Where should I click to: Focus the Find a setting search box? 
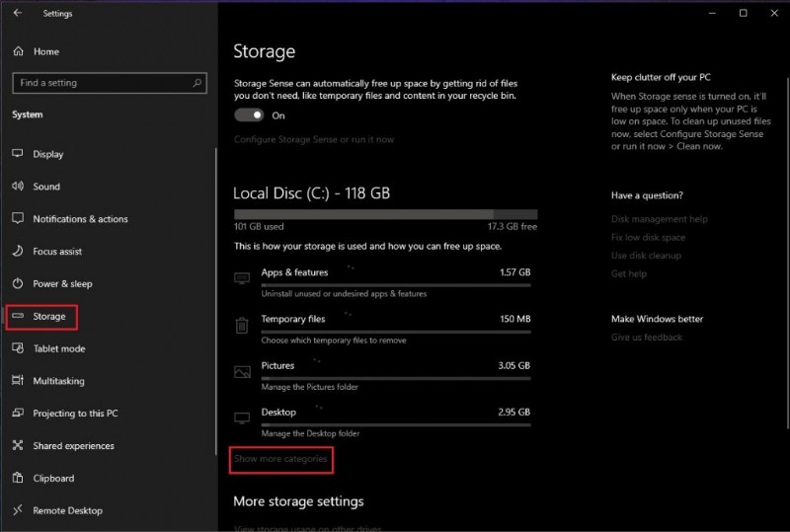pyautogui.click(x=110, y=83)
